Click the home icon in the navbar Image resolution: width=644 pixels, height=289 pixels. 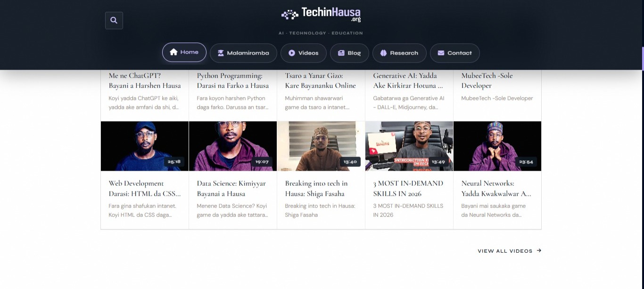pos(174,53)
